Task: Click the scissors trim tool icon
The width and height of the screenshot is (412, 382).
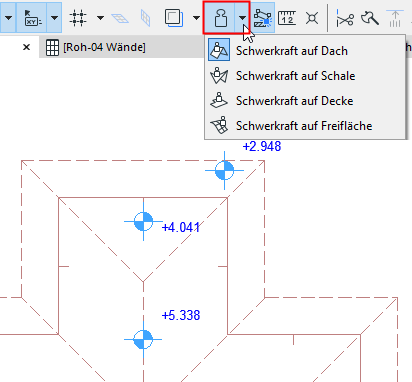Action: pos(344,18)
